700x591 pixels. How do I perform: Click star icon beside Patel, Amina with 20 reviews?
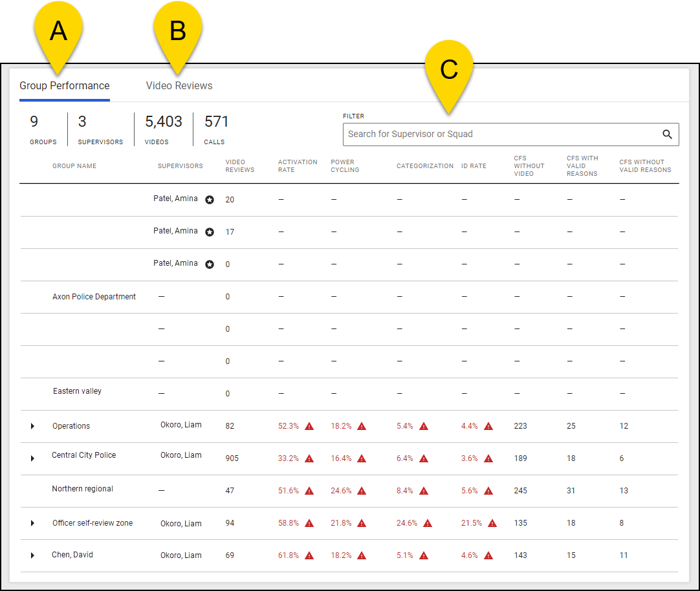[210, 200]
